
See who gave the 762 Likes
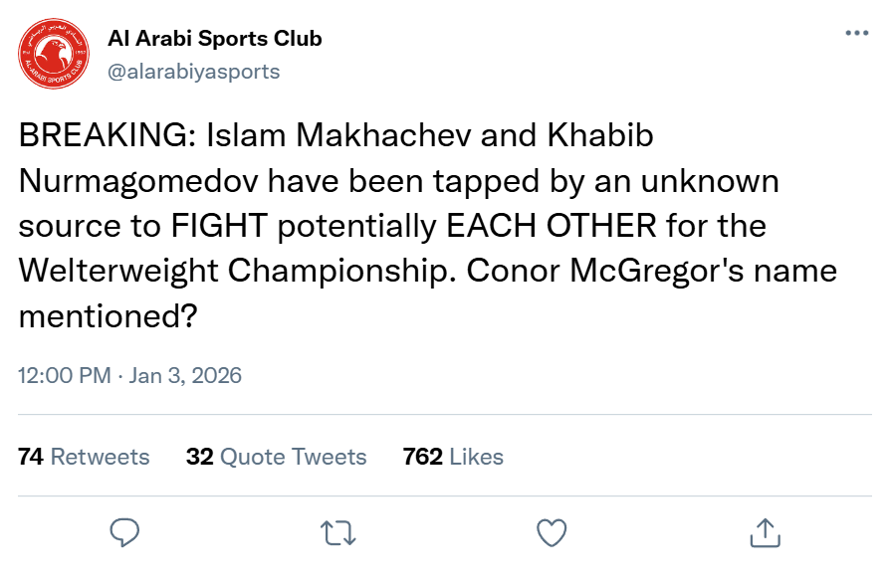(x=453, y=457)
